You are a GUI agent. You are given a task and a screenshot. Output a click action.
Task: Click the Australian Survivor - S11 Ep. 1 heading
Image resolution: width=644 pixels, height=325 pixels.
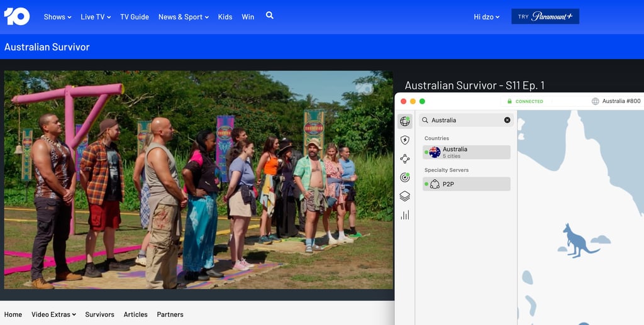474,85
